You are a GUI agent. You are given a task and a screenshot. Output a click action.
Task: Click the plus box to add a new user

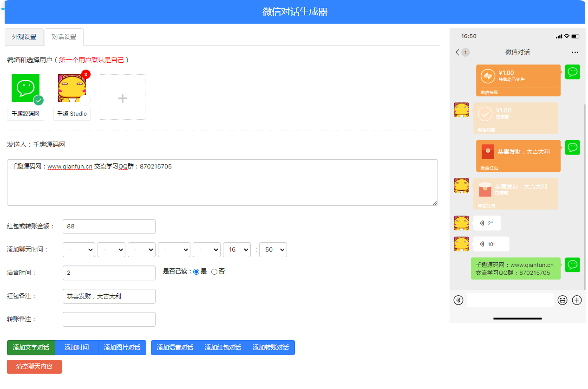point(122,97)
